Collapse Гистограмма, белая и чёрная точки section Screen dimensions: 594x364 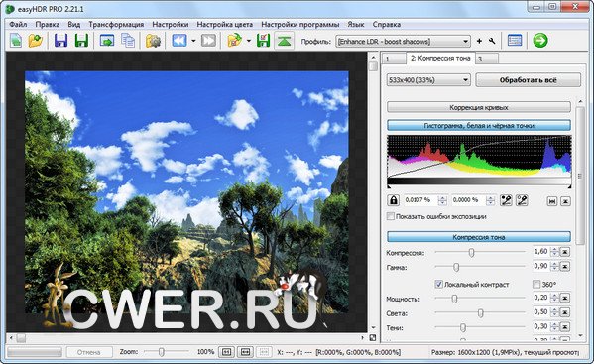tap(479, 125)
